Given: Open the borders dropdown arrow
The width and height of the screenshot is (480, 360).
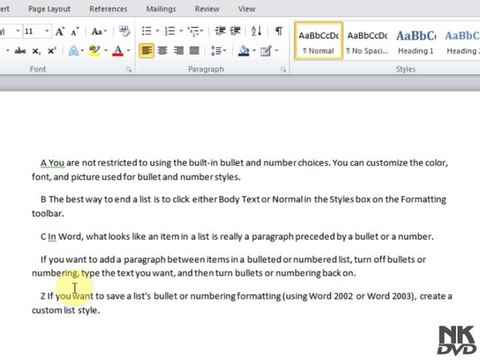Looking at the screenshot, I should 277,51.
